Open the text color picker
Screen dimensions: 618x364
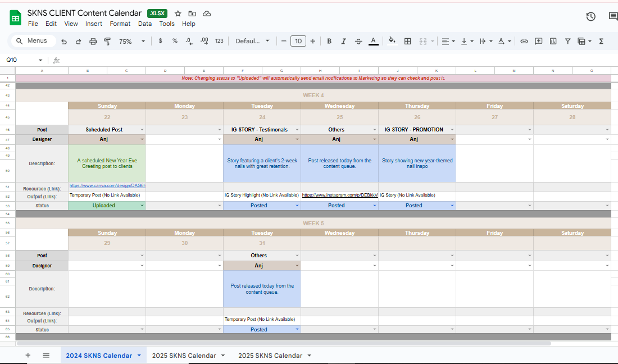[373, 41]
